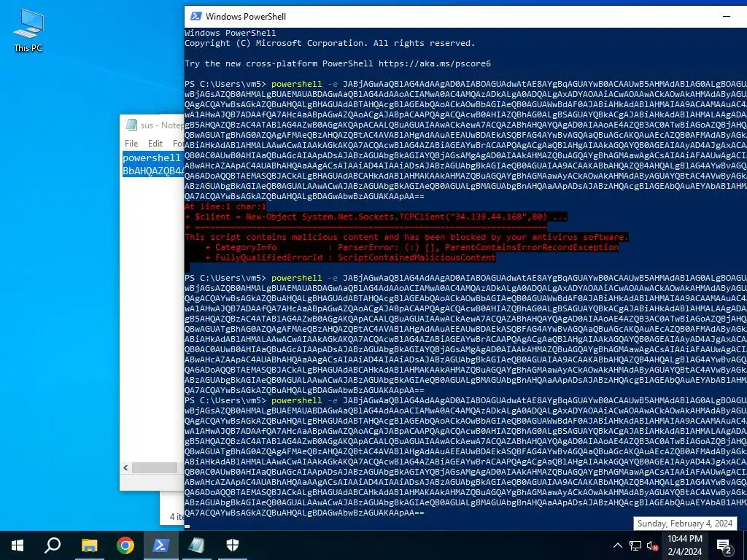Image resolution: width=747 pixels, height=560 pixels.
Task: Click the 'CategoryInfo' ParserError line
Action: [x=412, y=247]
